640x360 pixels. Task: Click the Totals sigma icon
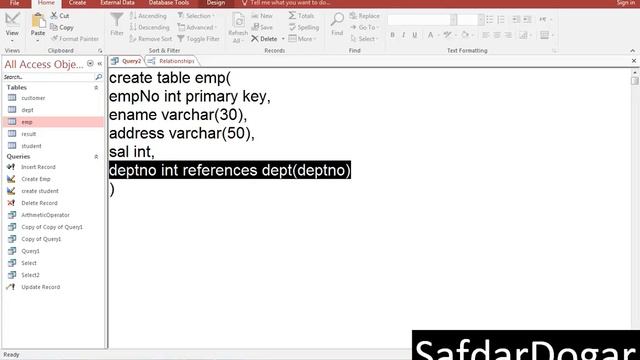(301, 16)
